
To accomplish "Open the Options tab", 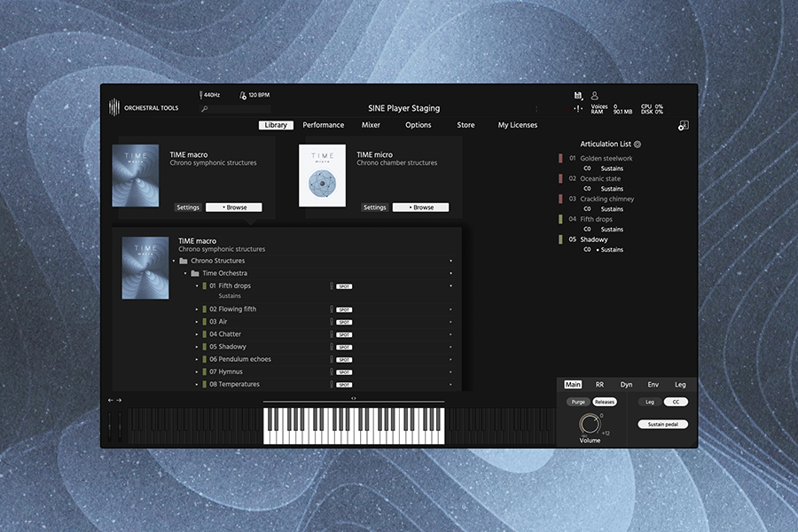I will click(x=419, y=125).
